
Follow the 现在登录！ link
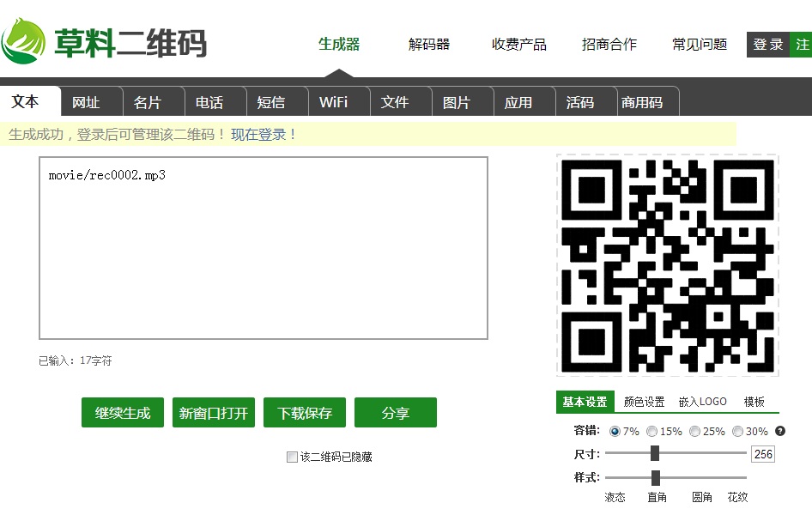point(264,135)
